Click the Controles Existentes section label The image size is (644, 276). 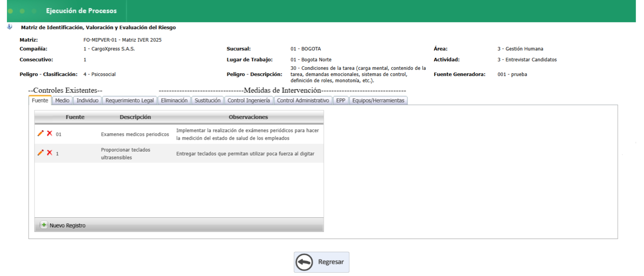tap(65, 90)
